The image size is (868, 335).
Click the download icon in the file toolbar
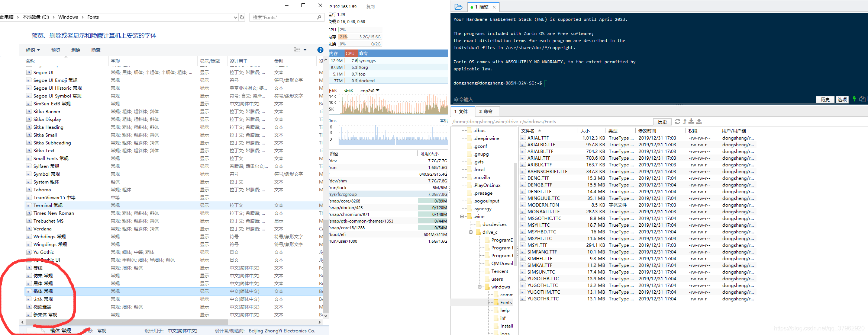click(691, 121)
